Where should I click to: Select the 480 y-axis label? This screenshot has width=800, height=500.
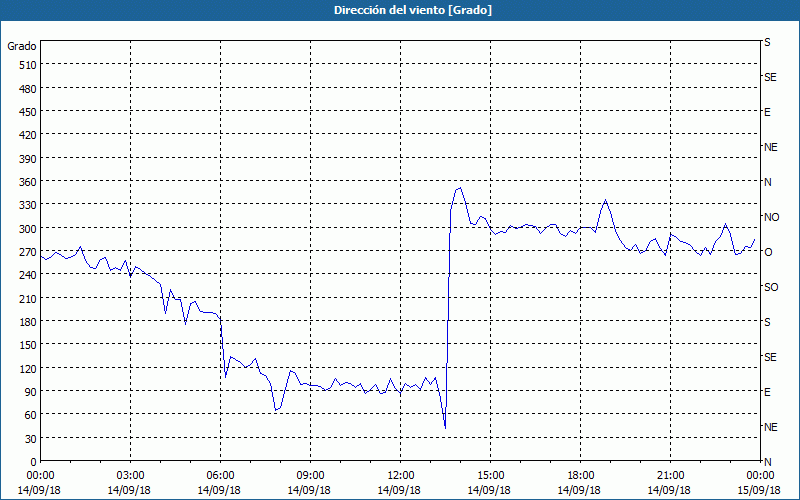coord(29,89)
